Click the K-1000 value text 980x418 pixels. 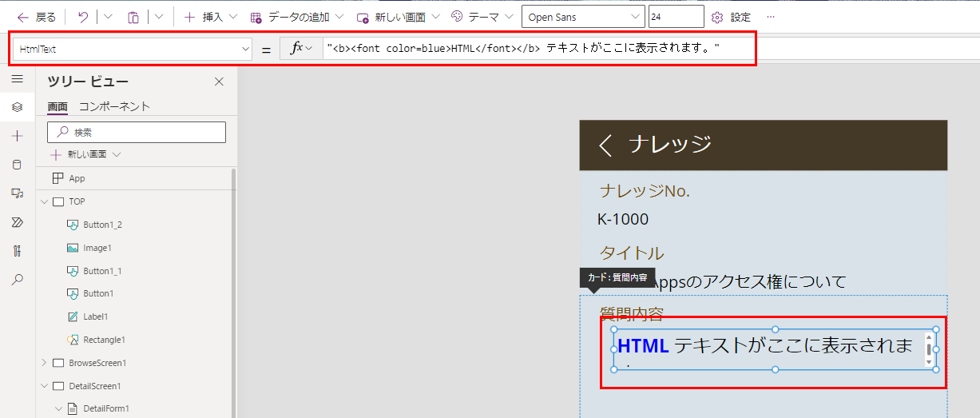pos(623,219)
